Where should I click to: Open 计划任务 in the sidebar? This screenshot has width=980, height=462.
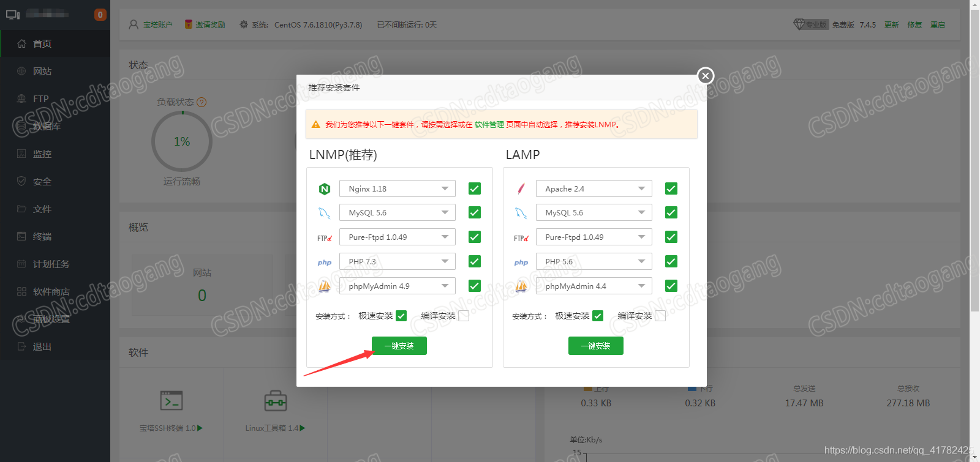pyautogui.click(x=55, y=264)
